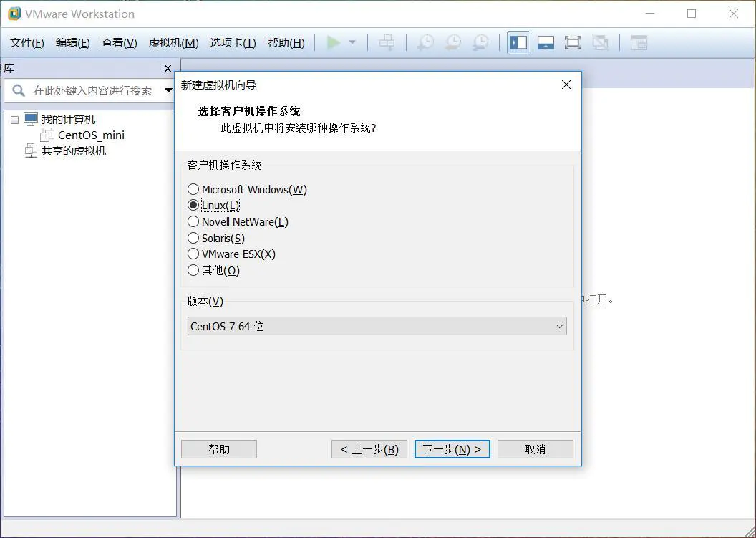Click the 下一步(N) > button

pyautogui.click(x=452, y=449)
